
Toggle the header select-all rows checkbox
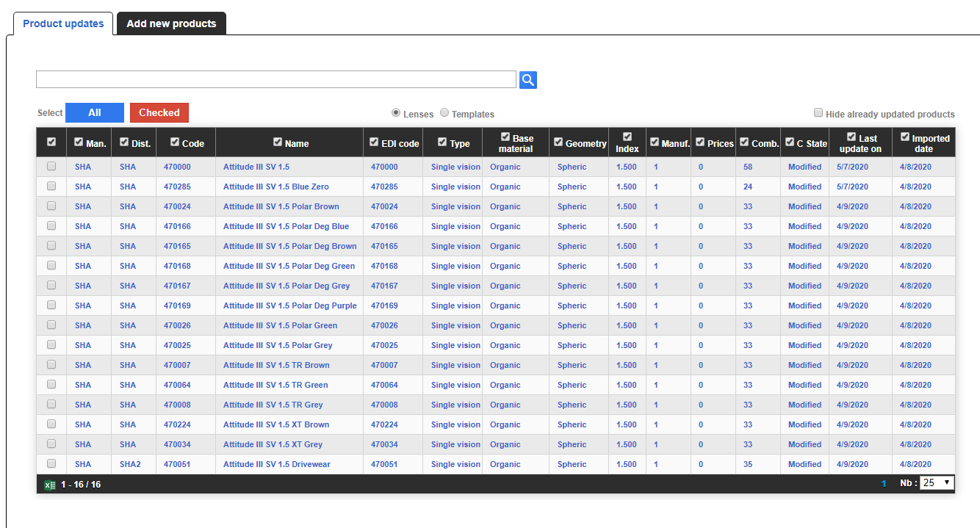tap(51, 142)
